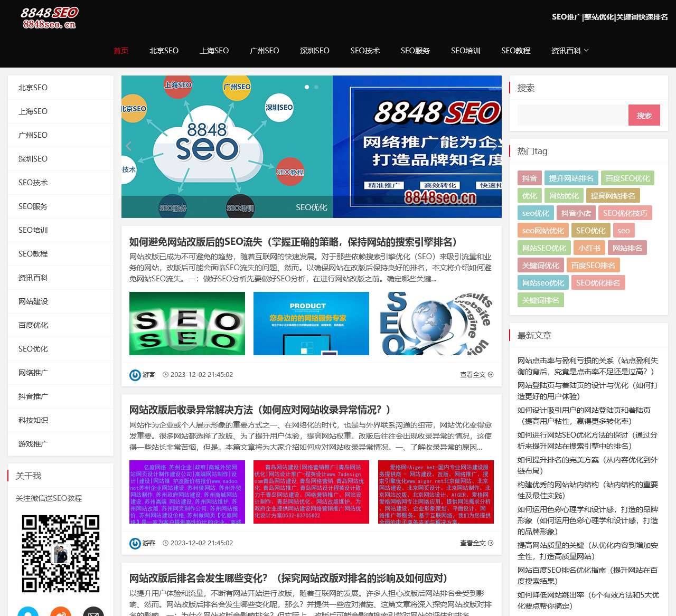676x616 pixels.
Task: Focus the search text field
Action: click(x=573, y=115)
